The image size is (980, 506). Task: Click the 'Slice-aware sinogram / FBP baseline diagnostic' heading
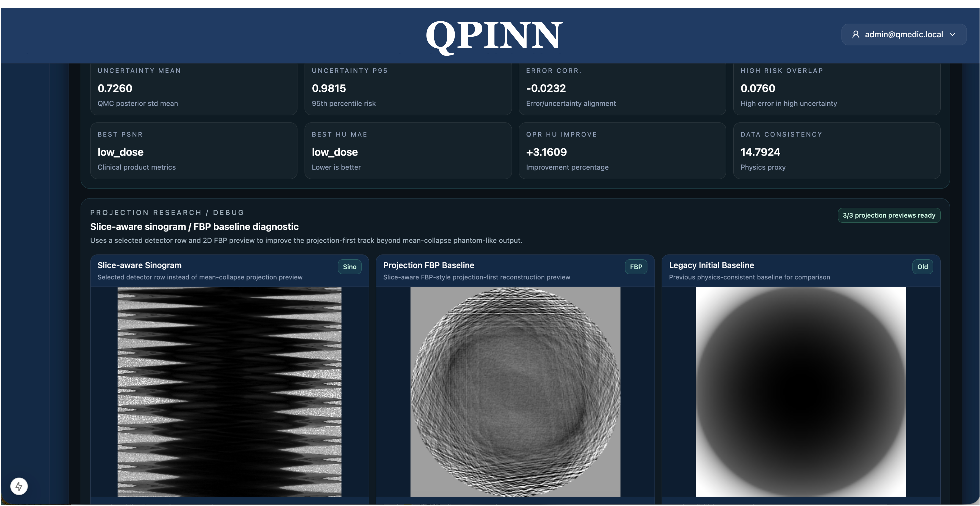[194, 227]
